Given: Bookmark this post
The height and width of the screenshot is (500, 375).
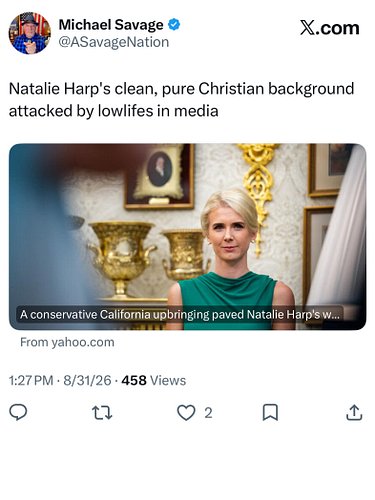Looking at the screenshot, I should (x=270, y=413).
